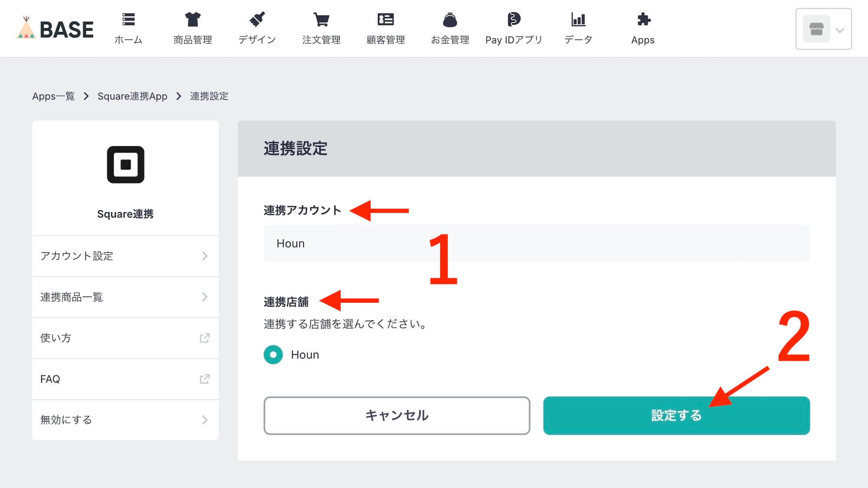Screen dimensions: 868x488
Task: Go to Apps一覧 breadcrumb
Action: tap(53, 96)
